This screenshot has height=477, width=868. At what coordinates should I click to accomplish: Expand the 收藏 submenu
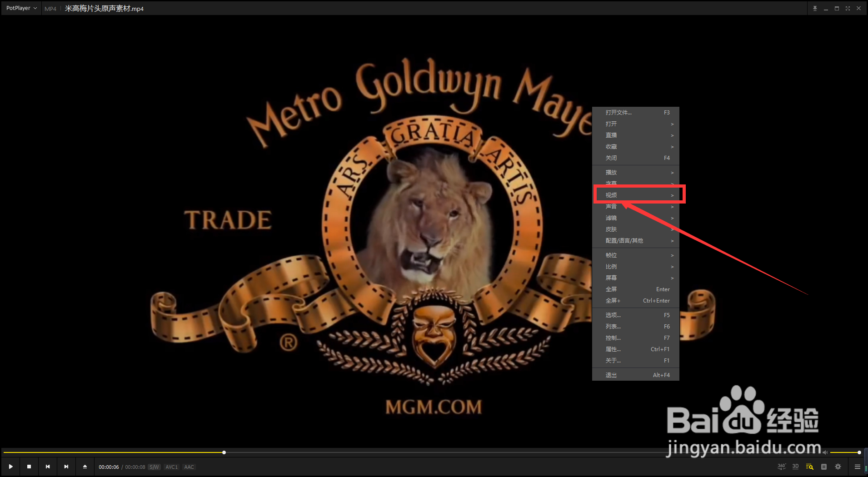coord(636,147)
